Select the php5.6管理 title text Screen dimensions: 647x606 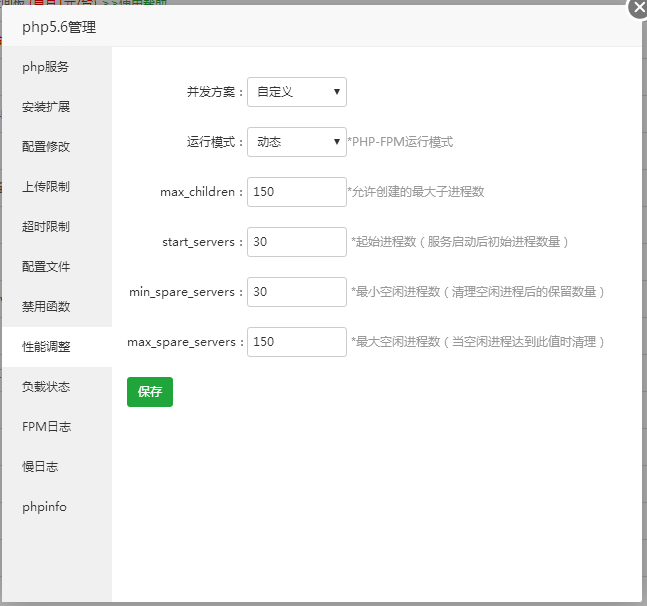click(59, 28)
